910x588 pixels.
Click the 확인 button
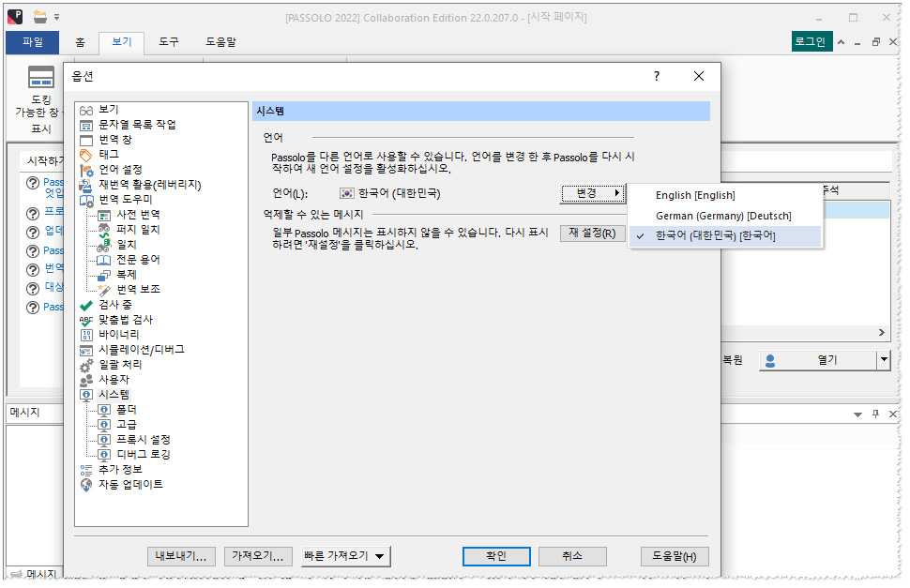[x=496, y=557]
